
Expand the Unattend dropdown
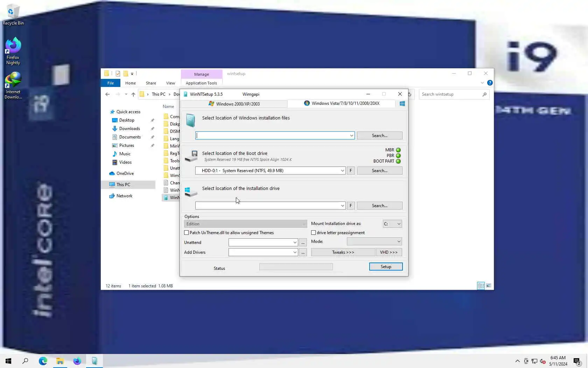pos(295,243)
